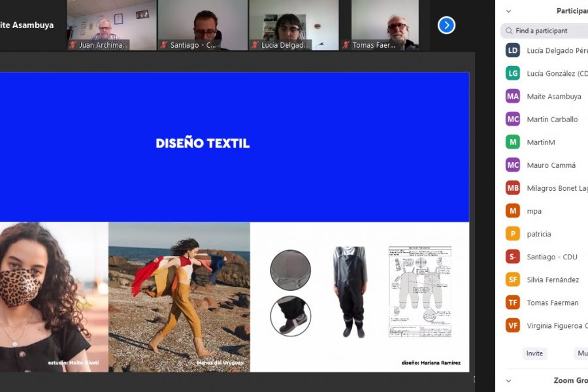Click the LG avatar of Lucía González
588x392 pixels.
513,73
